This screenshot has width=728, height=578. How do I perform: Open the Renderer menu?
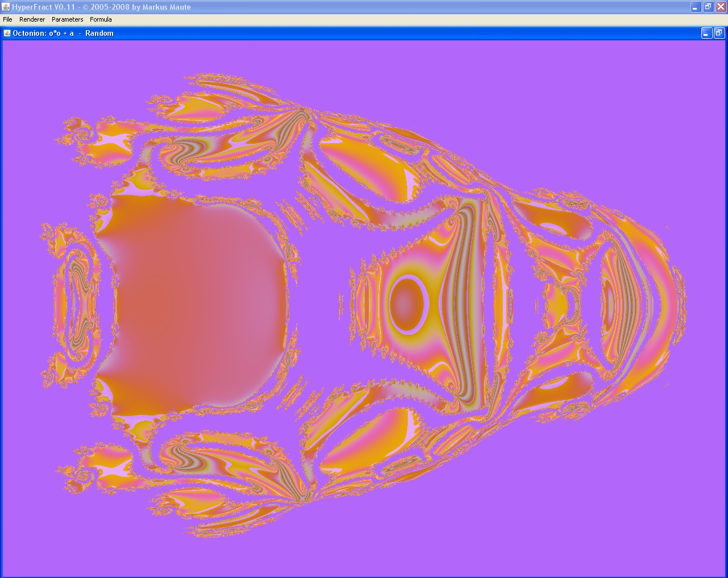point(32,19)
